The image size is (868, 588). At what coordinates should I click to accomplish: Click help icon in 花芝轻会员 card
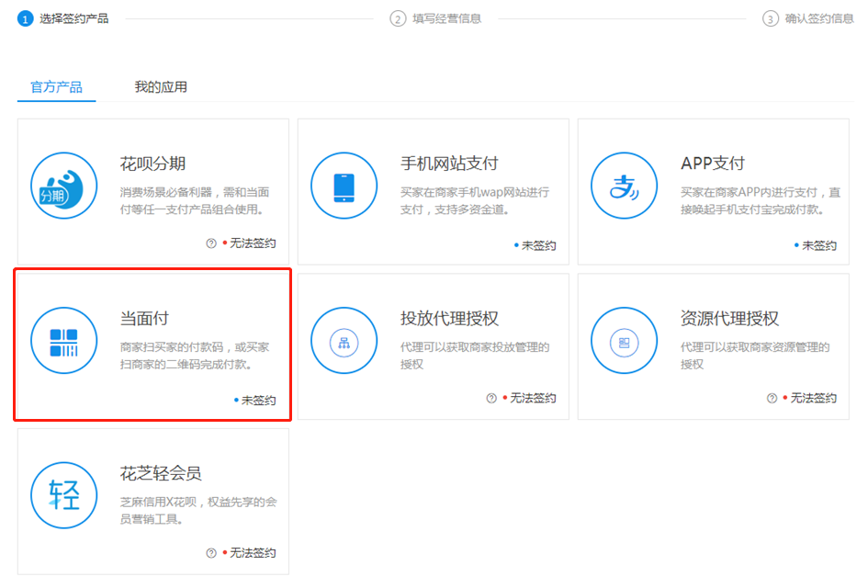tap(211, 553)
